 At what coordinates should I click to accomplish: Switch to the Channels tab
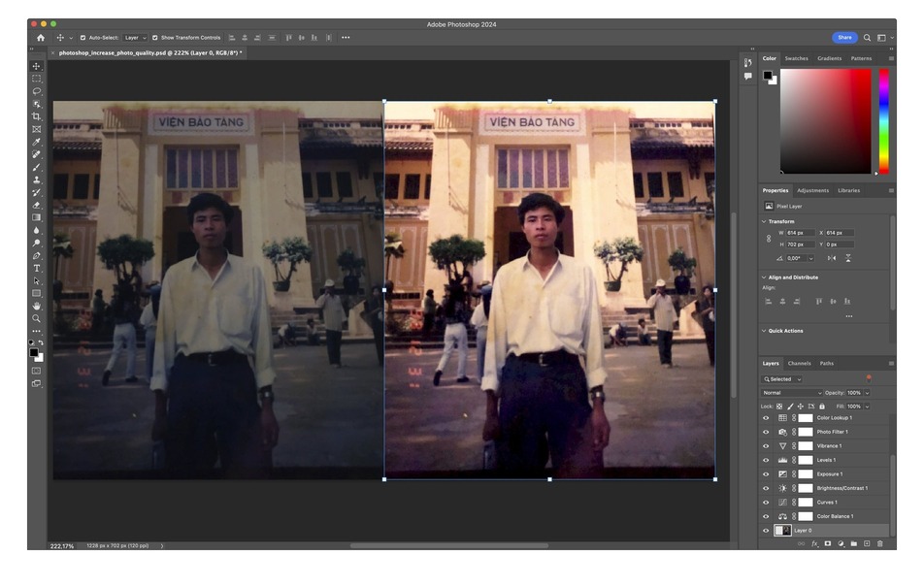click(799, 364)
